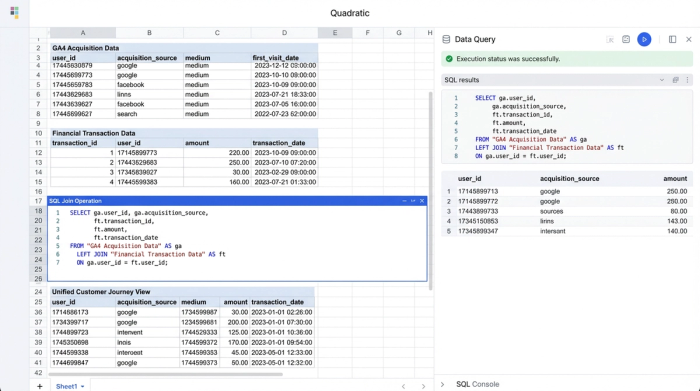Close the Data Query panel
This screenshot has width=700, height=391.
click(x=688, y=39)
